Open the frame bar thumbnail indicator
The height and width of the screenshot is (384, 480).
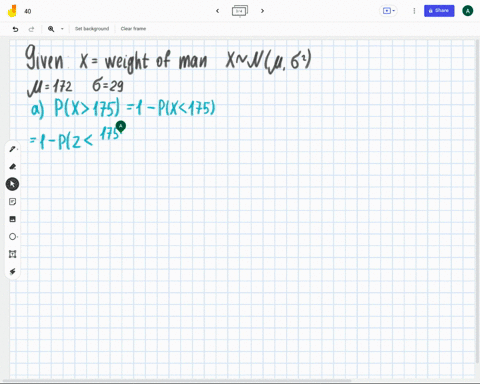pyautogui.click(x=240, y=11)
